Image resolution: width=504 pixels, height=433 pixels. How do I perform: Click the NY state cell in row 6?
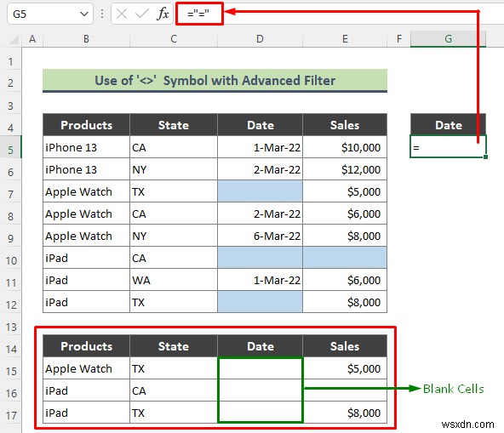point(174,169)
